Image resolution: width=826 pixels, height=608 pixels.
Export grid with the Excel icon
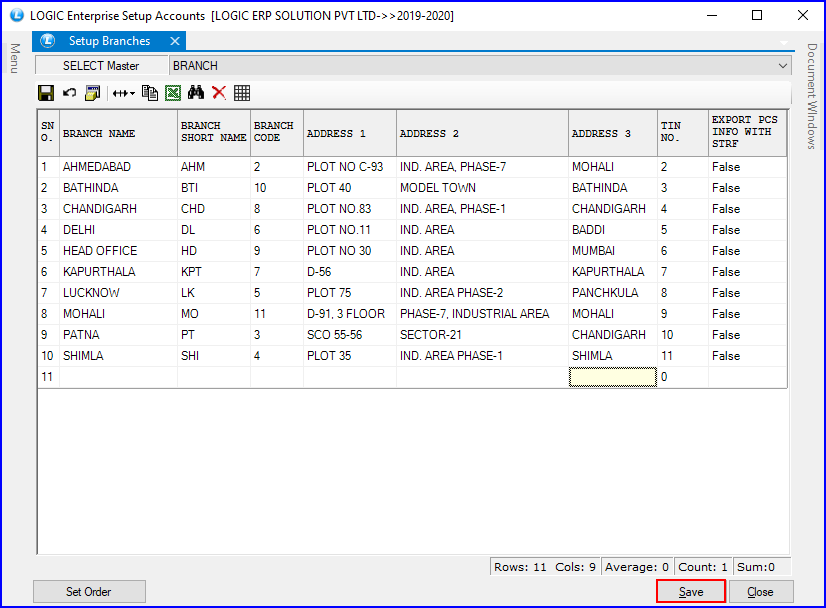point(173,93)
